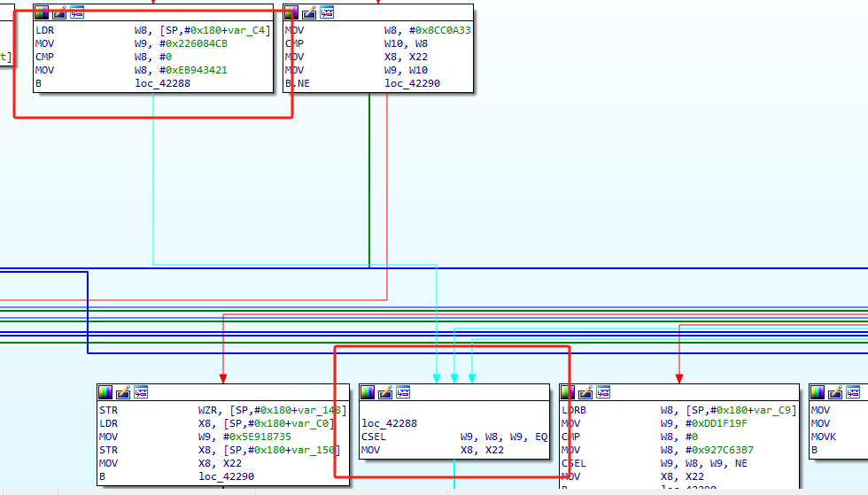Open node color picker in B.NE loc_42290 block
868x495 pixels.
coord(291,12)
